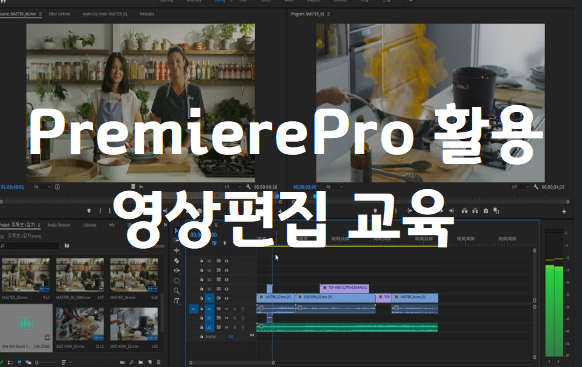
Task: Export frame with the camera icon
Action: click(x=486, y=211)
